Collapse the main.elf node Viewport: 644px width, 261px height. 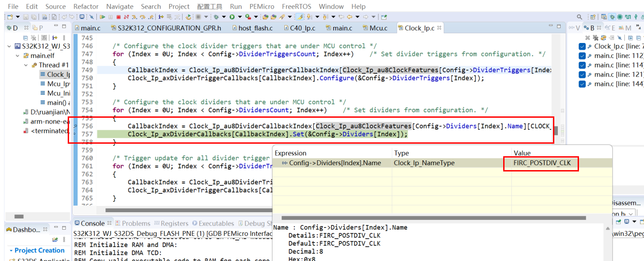pyautogui.click(x=17, y=56)
